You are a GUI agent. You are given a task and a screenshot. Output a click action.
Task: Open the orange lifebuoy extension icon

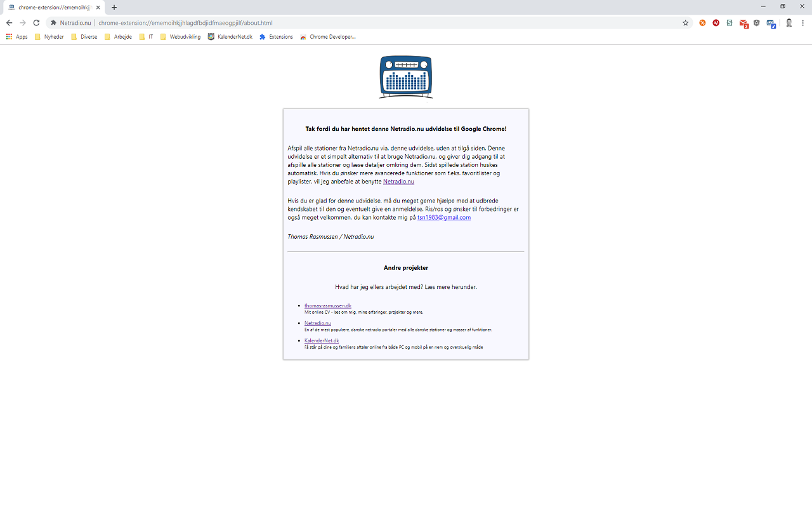coord(702,22)
